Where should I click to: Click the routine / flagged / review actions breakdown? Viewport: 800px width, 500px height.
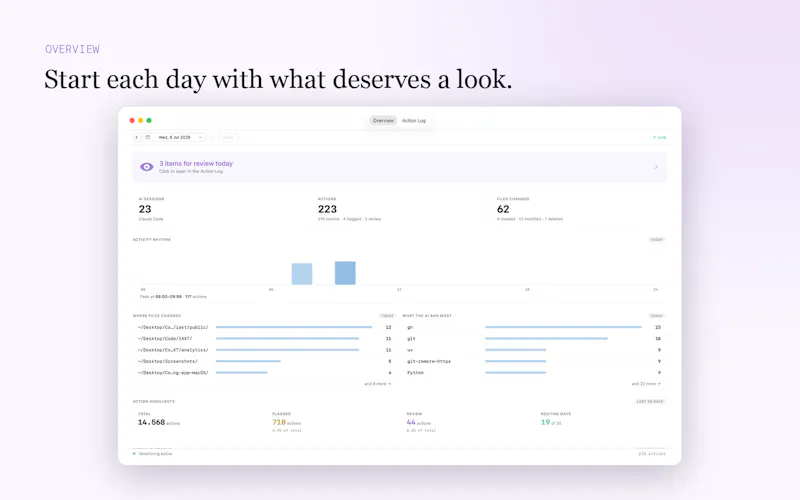(x=349, y=219)
